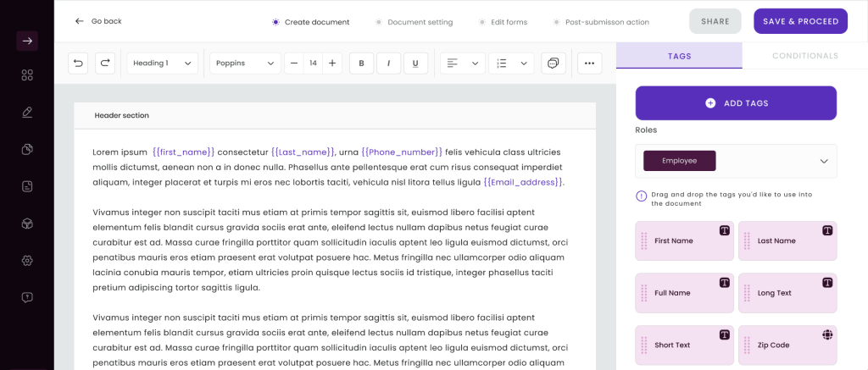Grab the drag handle on Last Name tag

point(747,241)
